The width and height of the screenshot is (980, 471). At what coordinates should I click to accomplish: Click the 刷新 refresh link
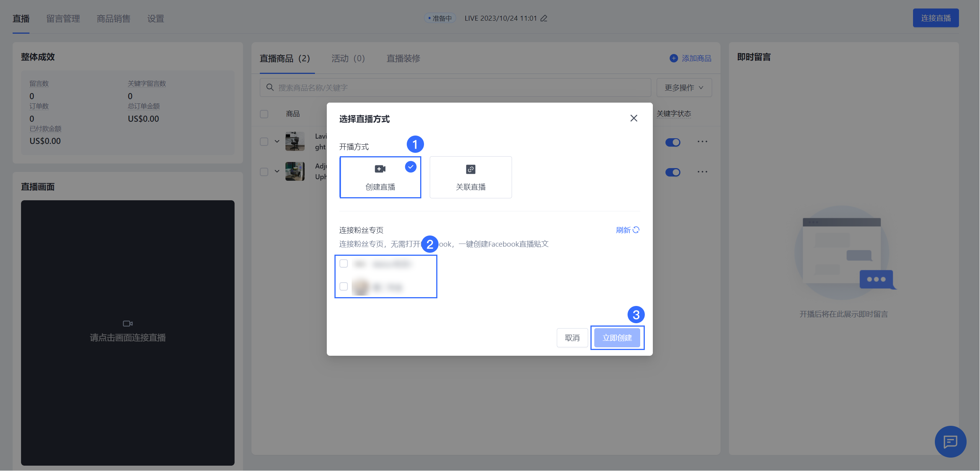(x=628, y=230)
